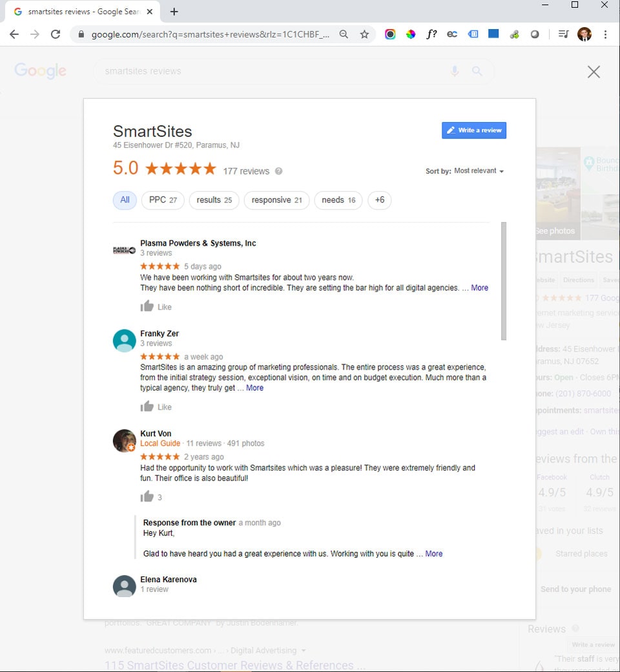
Task: Select the All filter chip
Action: [x=125, y=200]
